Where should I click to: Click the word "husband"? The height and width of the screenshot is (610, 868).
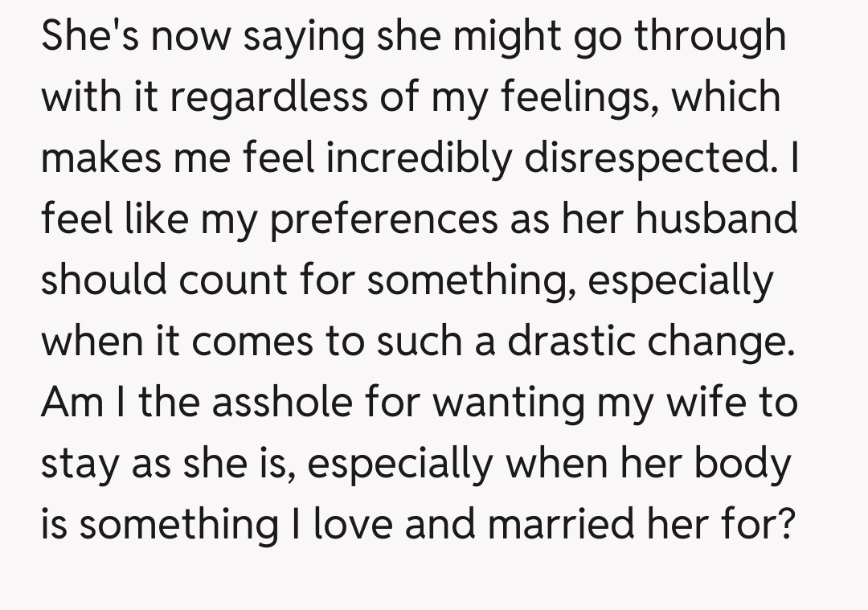[x=717, y=219]
